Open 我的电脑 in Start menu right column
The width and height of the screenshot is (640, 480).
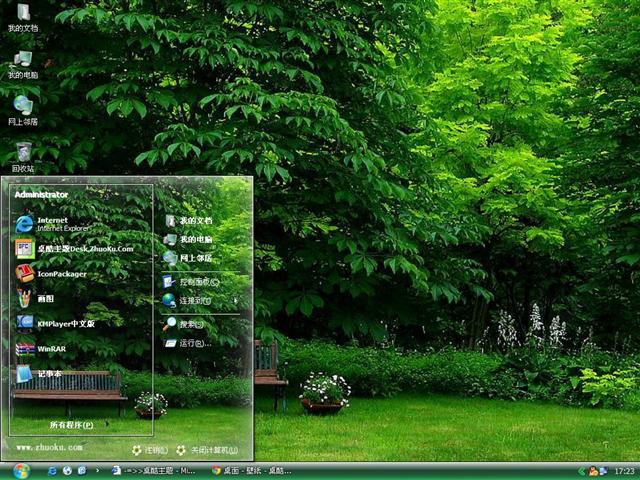188,239
